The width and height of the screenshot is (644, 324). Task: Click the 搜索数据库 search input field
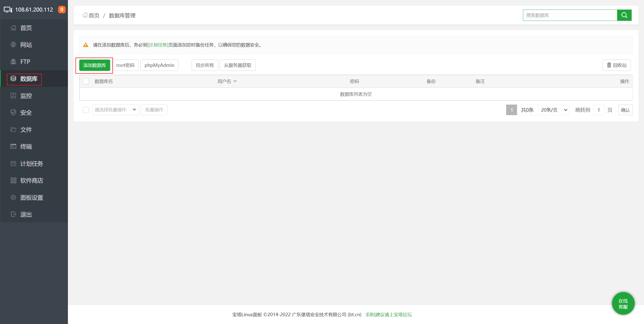pos(570,15)
